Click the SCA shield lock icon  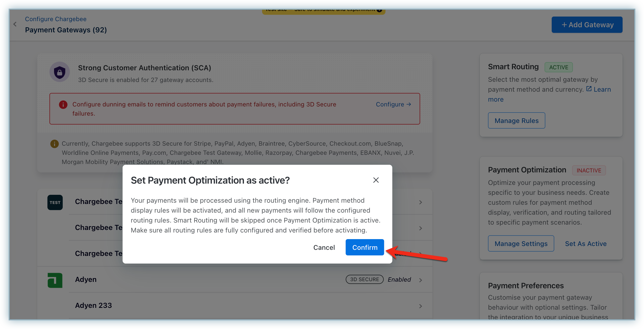(60, 72)
